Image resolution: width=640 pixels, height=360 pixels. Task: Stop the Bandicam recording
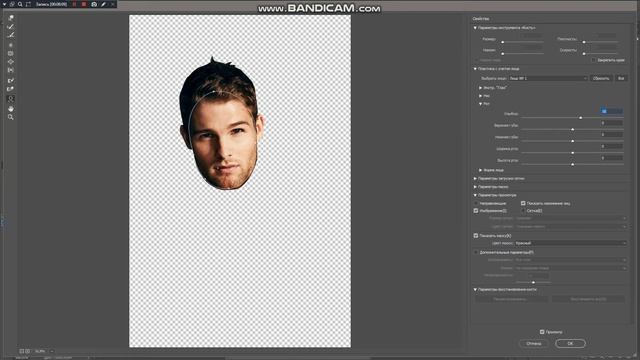click(84, 4)
